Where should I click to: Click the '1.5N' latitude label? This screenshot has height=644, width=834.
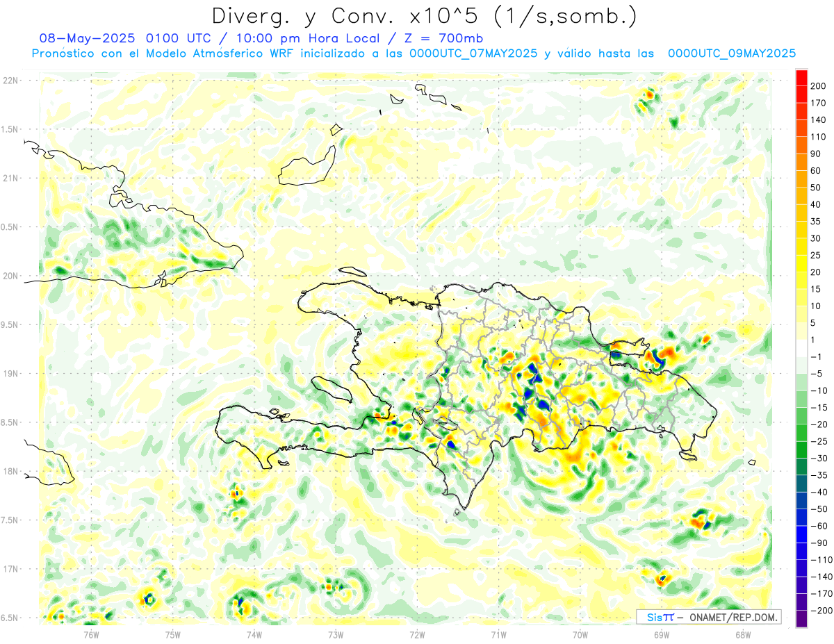coord(10,129)
